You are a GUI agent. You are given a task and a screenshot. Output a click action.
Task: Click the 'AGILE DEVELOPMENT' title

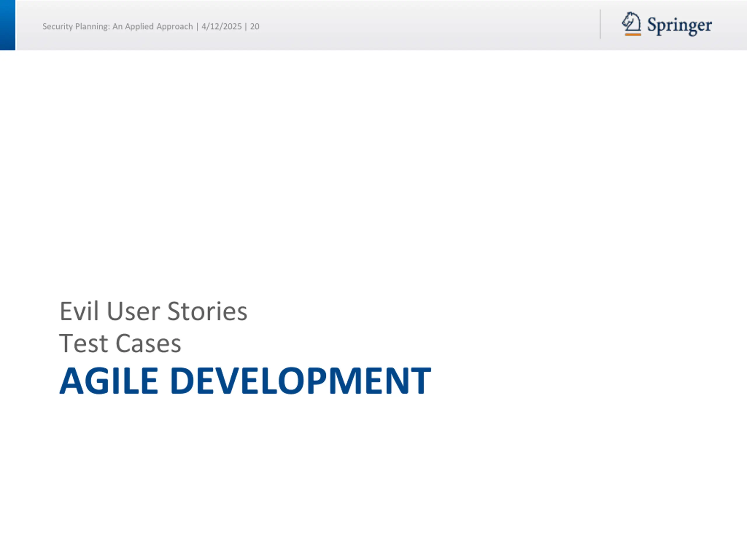(x=245, y=380)
